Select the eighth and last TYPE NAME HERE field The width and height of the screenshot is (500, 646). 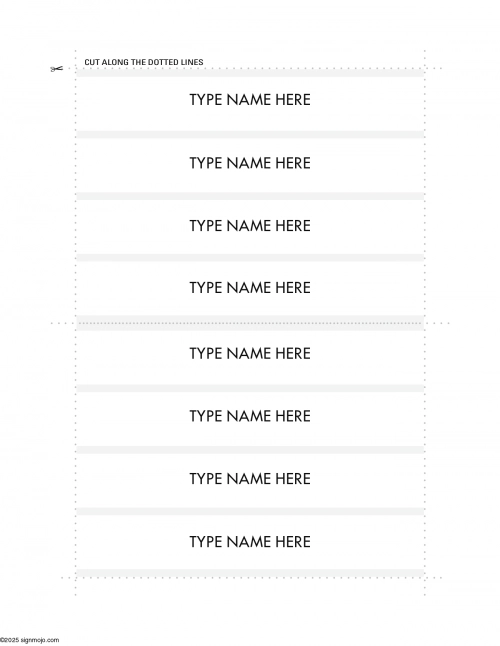[x=250, y=541]
